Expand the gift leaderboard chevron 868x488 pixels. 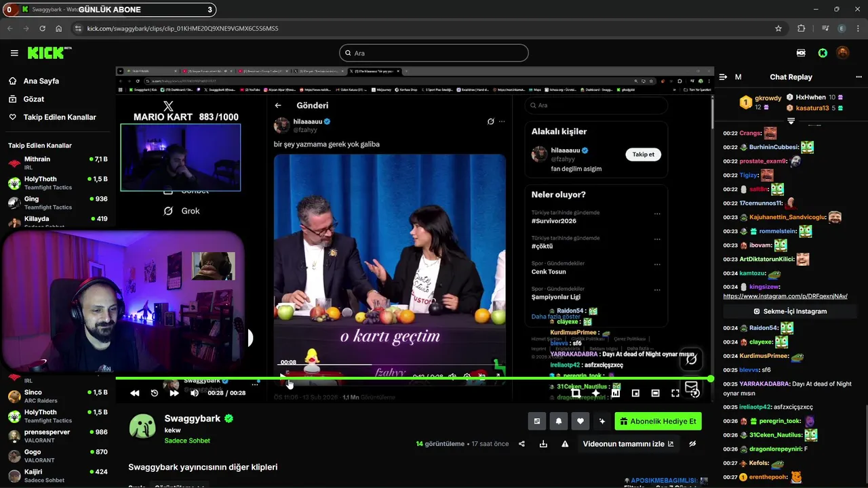pyautogui.click(x=791, y=121)
